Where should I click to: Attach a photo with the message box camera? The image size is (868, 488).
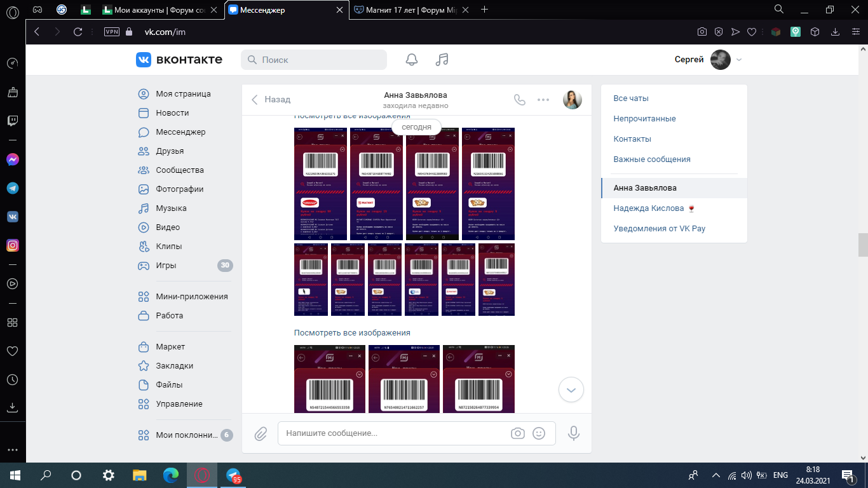click(518, 433)
